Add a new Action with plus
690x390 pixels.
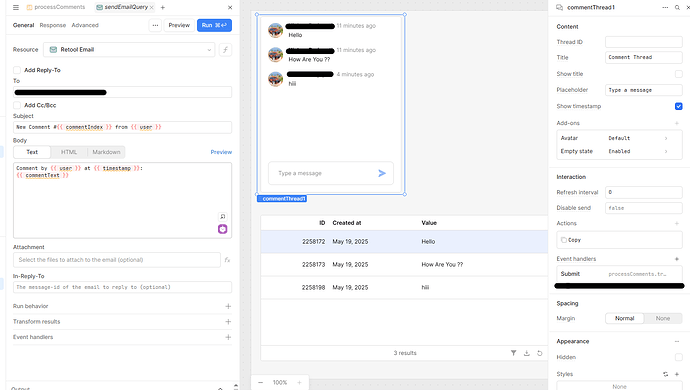(677, 224)
